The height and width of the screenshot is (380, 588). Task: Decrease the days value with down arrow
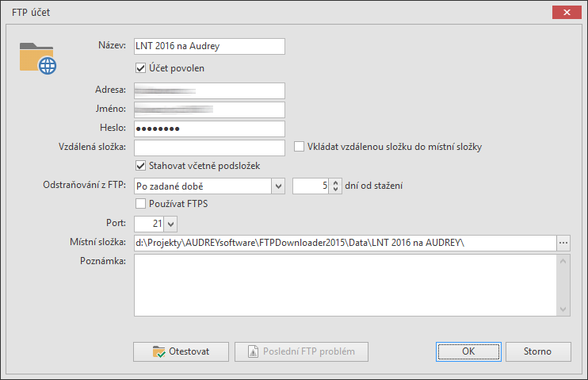[335, 190]
